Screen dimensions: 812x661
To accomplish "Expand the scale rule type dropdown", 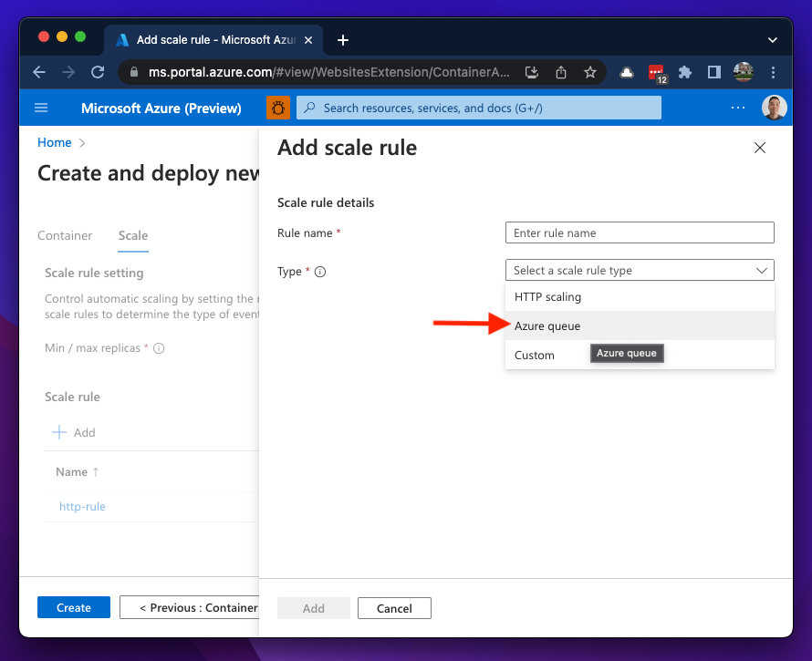I will tap(639, 271).
